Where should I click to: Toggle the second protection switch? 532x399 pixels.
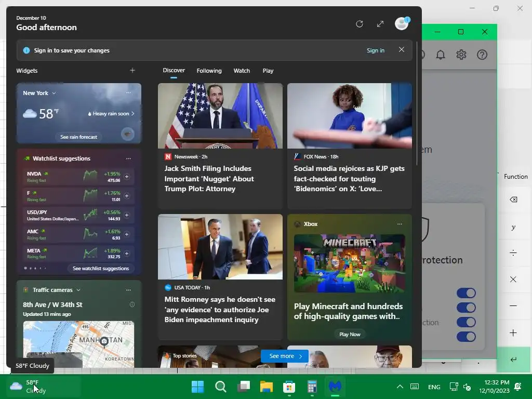pos(466,308)
